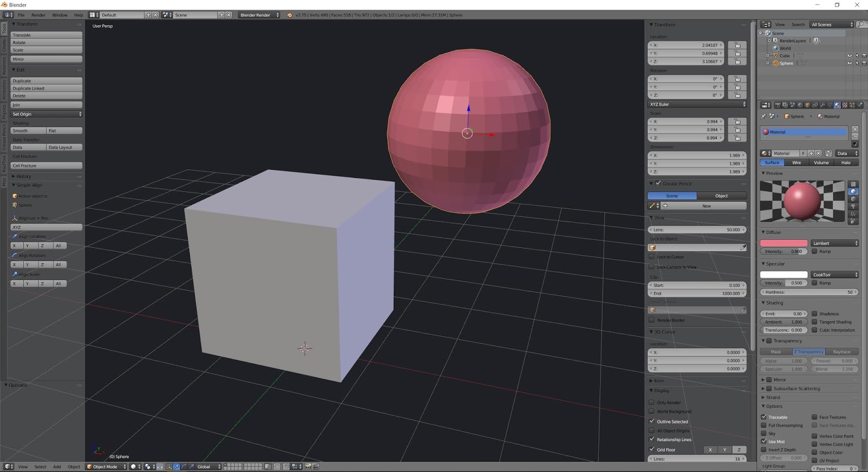
Task: Add a material slot with plus button
Action: coord(855,129)
